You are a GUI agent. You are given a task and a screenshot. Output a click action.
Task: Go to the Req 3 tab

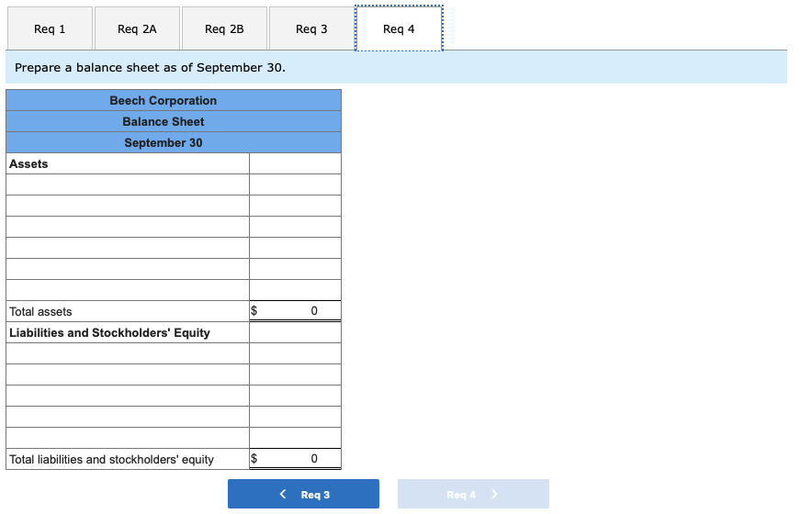311,29
